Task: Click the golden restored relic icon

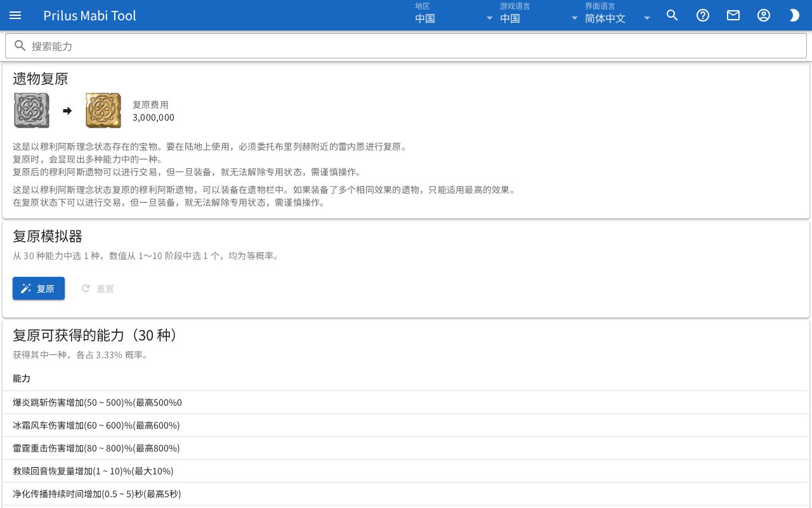Action: [103, 110]
